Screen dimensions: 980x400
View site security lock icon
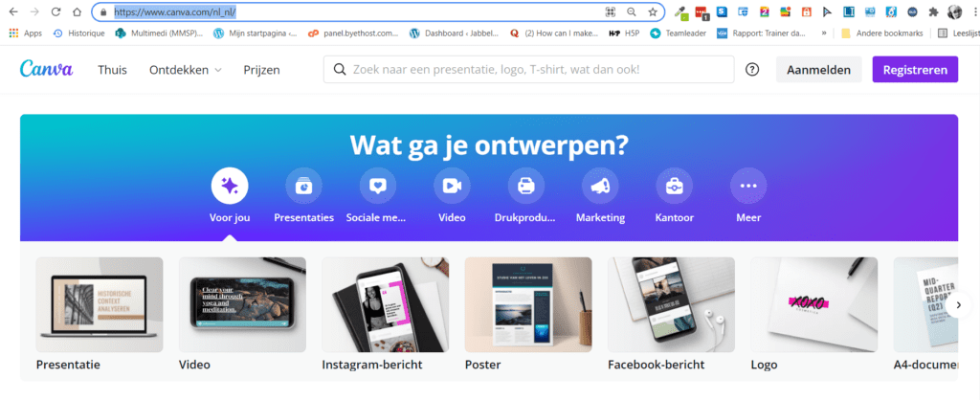(x=103, y=11)
